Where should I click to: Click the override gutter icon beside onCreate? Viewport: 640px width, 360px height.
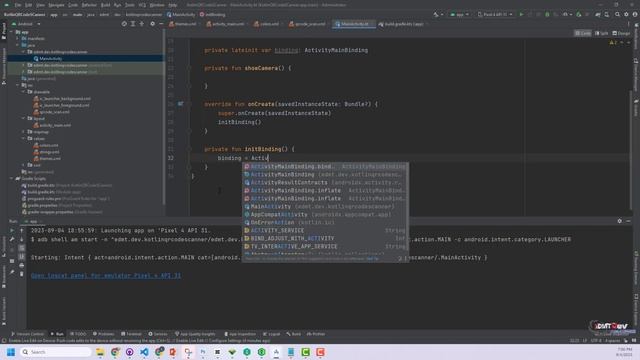180,104
